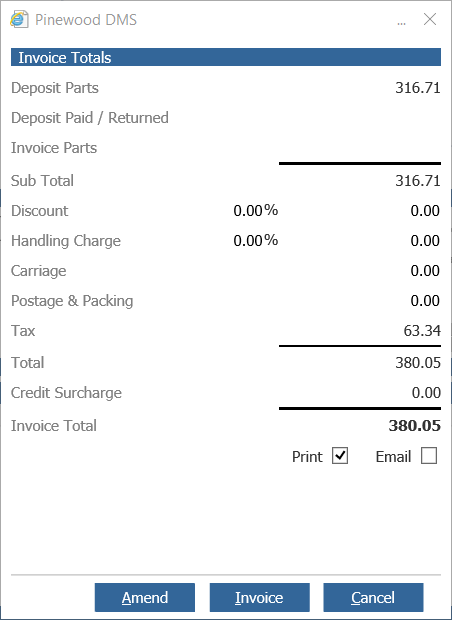
Task: Click the Pinewood DMS app icon
Action: [x=19, y=19]
